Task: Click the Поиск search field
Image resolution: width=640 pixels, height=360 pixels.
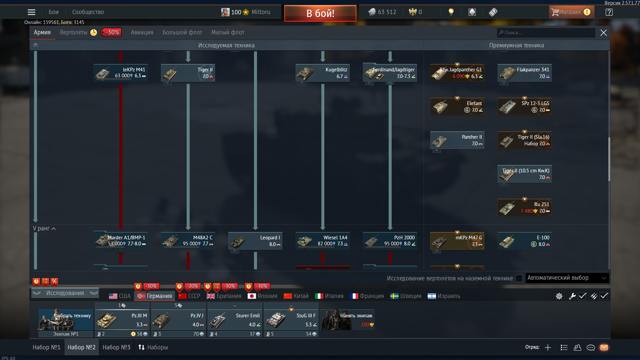Action: [x=546, y=33]
